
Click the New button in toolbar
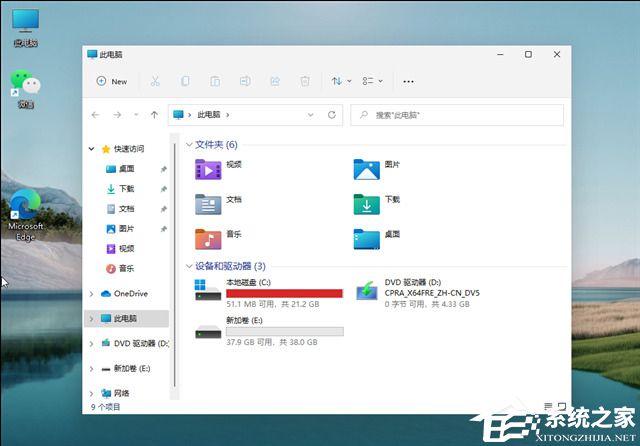point(112,81)
